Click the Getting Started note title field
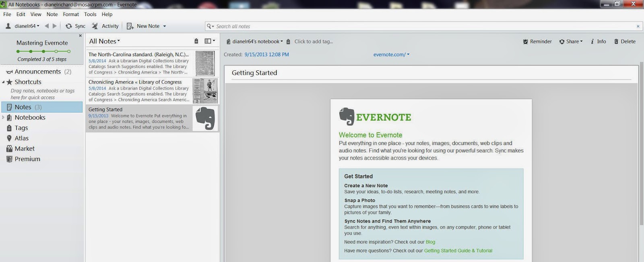 [431, 73]
